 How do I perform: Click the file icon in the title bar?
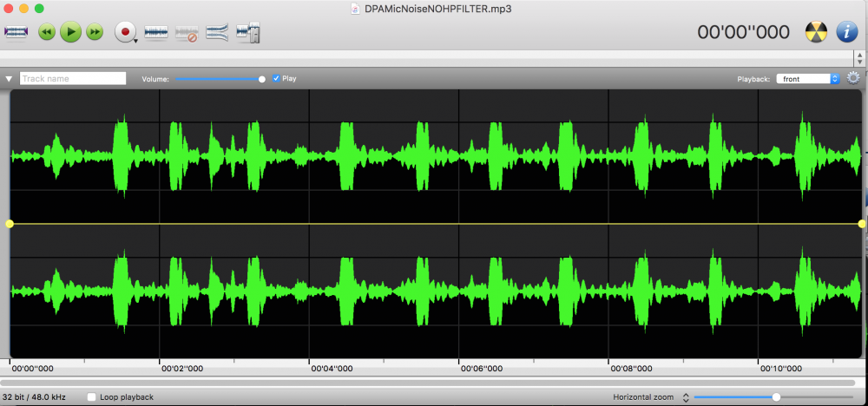coord(355,9)
